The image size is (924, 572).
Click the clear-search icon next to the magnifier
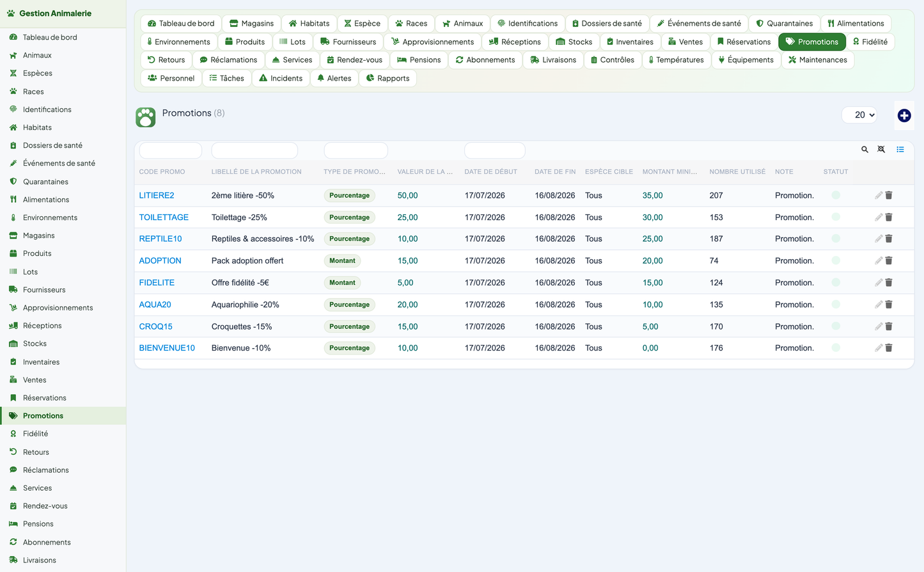(x=881, y=150)
